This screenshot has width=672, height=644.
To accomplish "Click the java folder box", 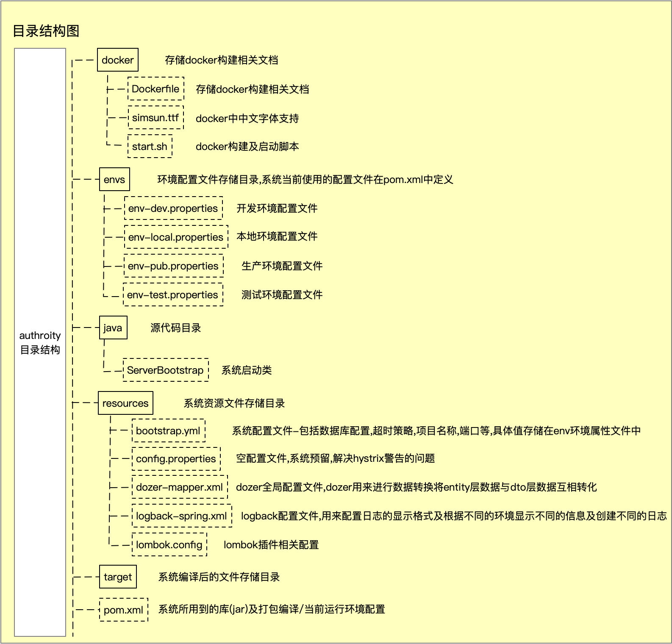I will click(113, 328).
